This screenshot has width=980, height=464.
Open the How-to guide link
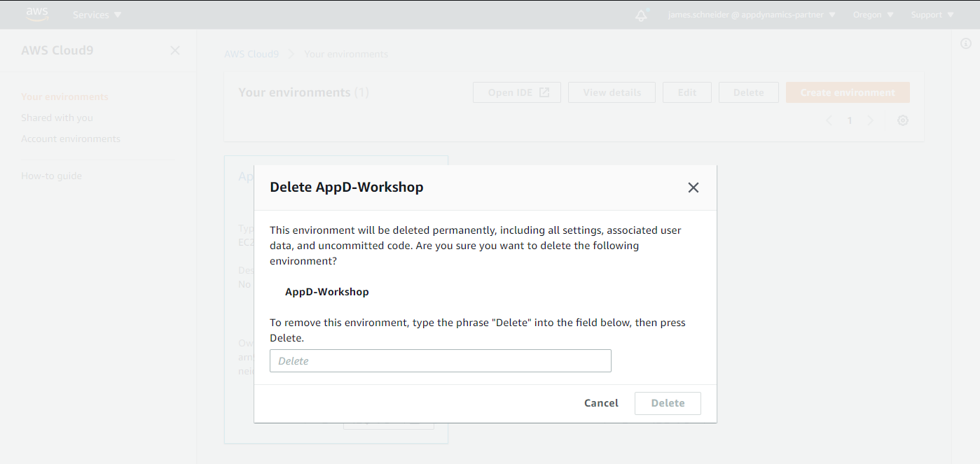(x=51, y=176)
